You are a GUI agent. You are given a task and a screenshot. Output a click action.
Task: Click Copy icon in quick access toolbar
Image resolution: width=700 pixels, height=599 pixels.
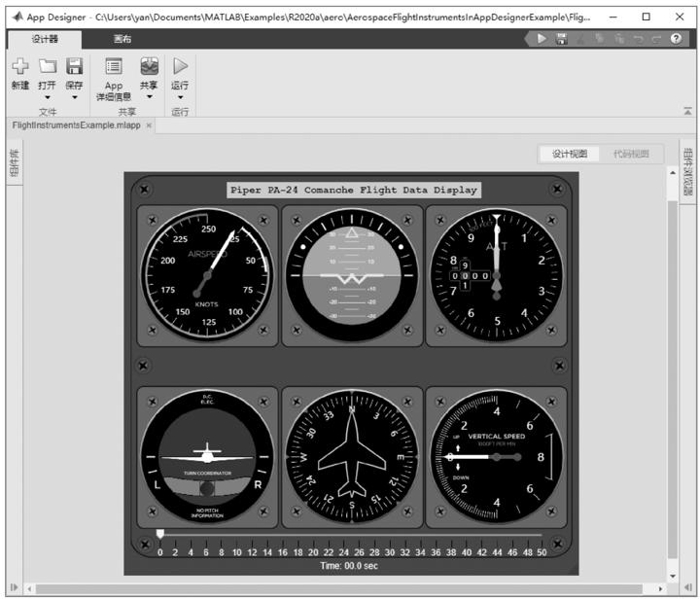[x=600, y=39]
